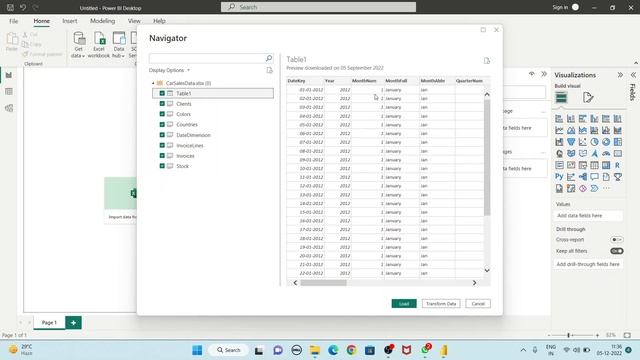Screen dimensions: 640x360
Task: Select the Format visual icon
Action: (588, 98)
